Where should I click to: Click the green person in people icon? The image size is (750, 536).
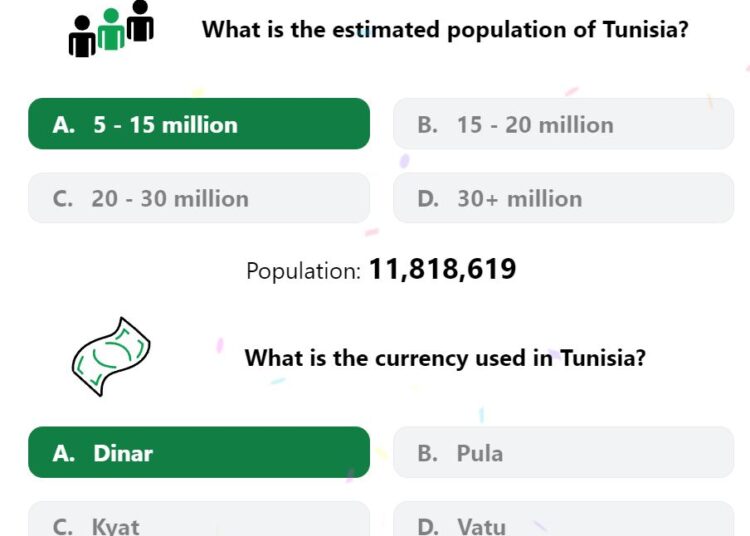[x=111, y=30]
